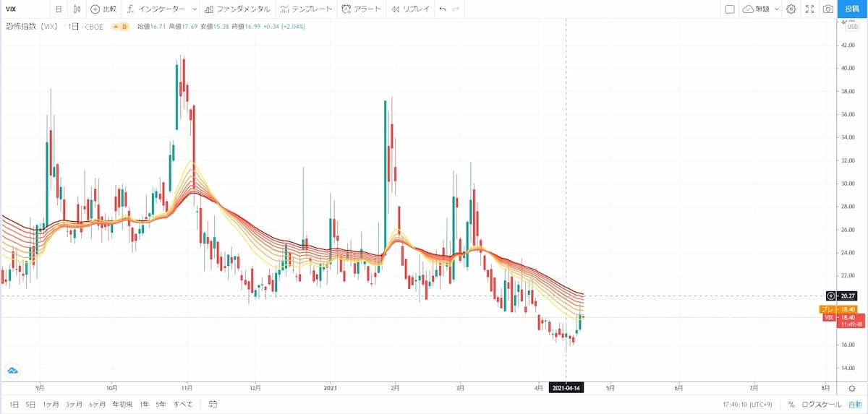Click the Compare (比較) plus icon
This screenshot has width=868, height=414.
(x=95, y=9)
